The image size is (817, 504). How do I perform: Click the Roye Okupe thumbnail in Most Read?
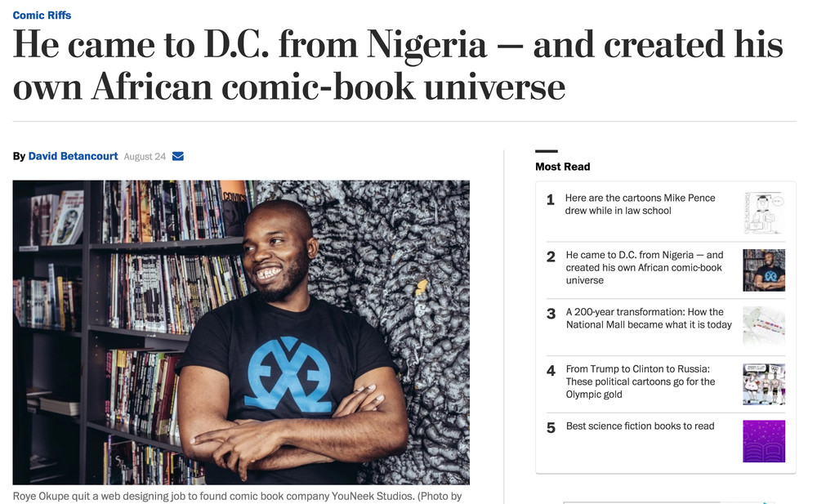tap(764, 270)
